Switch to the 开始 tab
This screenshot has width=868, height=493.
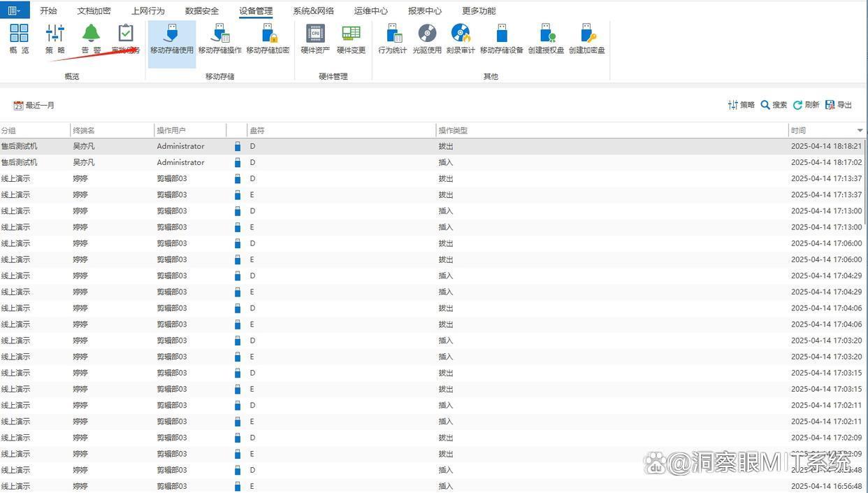click(x=48, y=11)
